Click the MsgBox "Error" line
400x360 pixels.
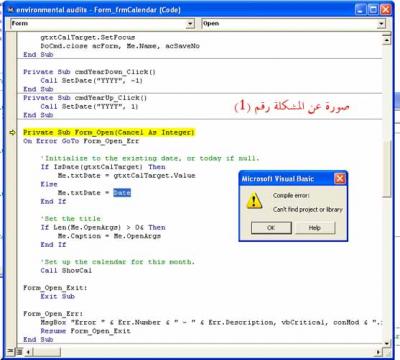tap(211, 323)
